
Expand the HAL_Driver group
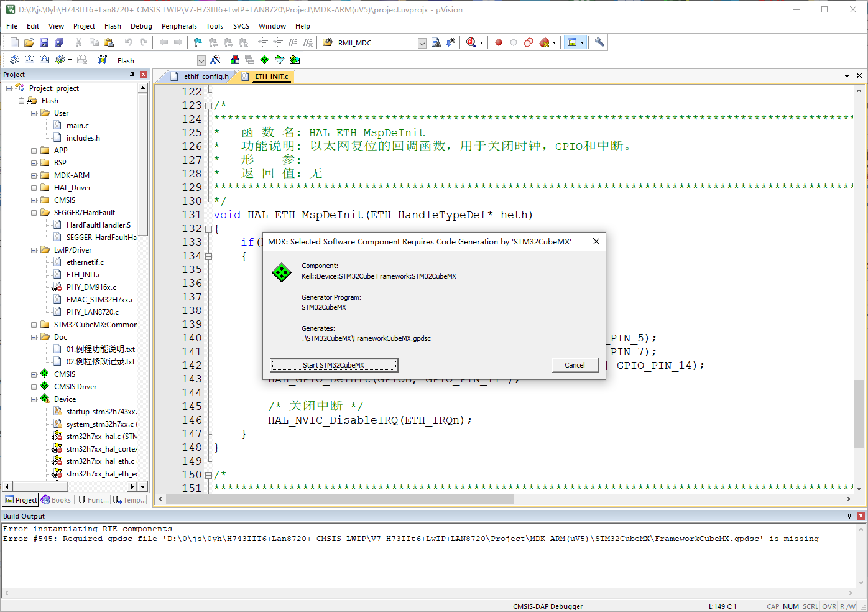(x=34, y=188)
